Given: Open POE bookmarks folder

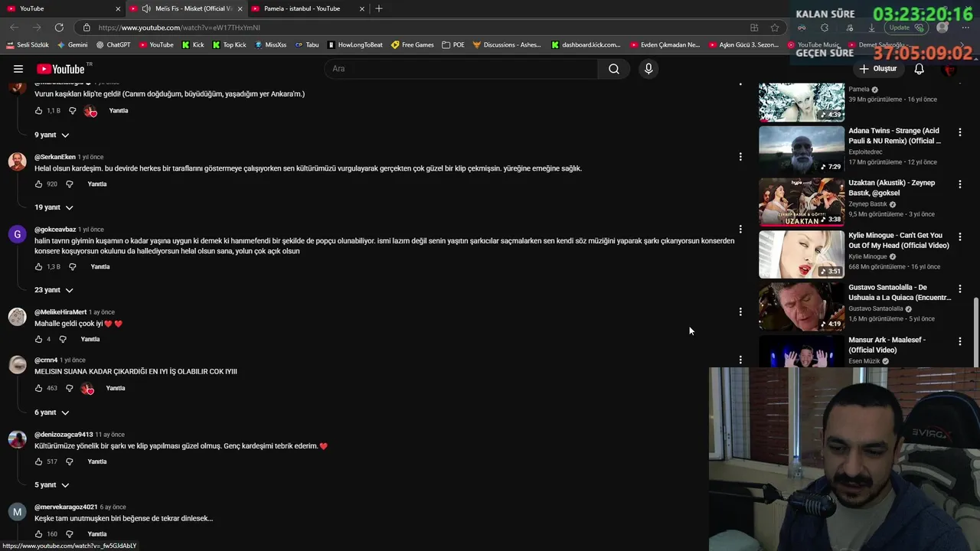Looking at the screenshot, I should [x=453, y=45].
